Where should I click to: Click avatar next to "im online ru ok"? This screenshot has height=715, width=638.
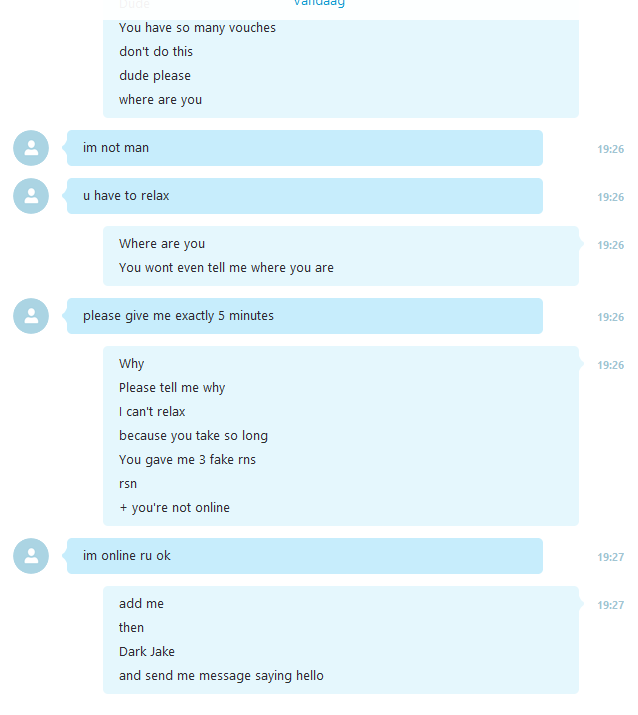pos(31,556)
